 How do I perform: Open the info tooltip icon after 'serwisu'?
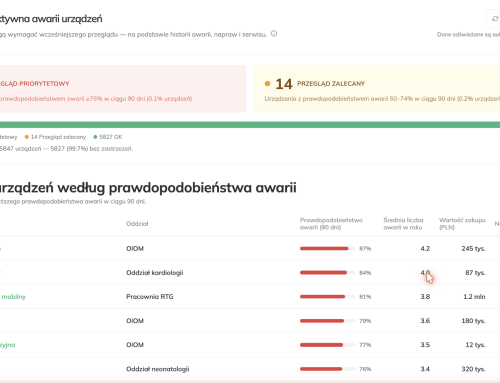[x=274, y=34]
